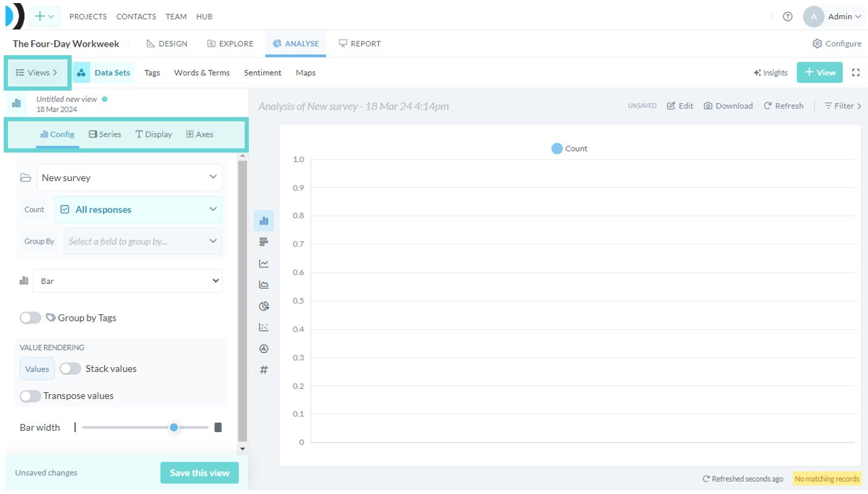The height and width of the screenshot is (494, 868).
Task: Click the Edit button
Action: (x=680, y=105)
